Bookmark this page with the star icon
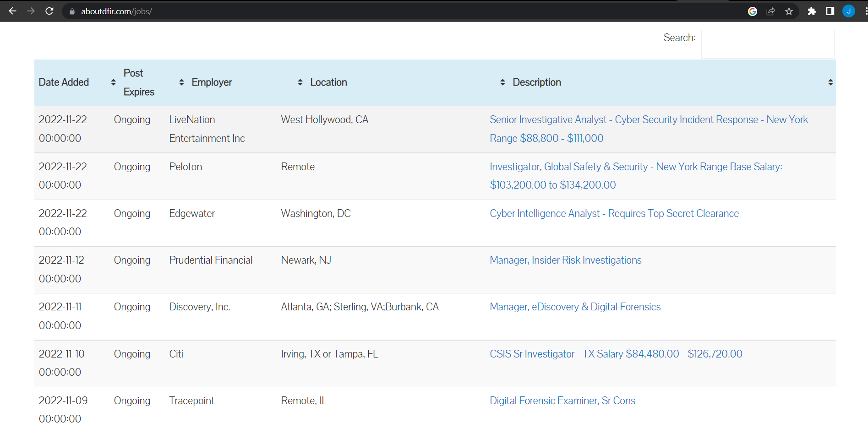 pos(789,11)
